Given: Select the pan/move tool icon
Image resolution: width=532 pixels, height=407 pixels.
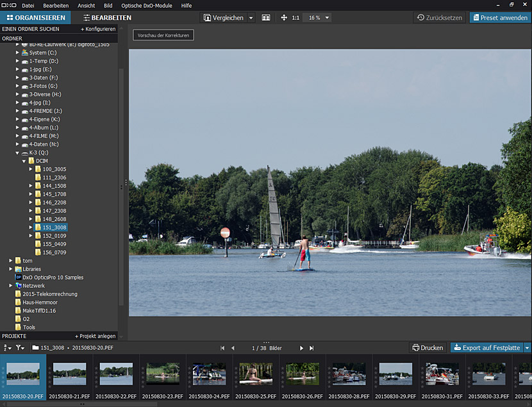Looking at the screenshot, I should [284, 18].
